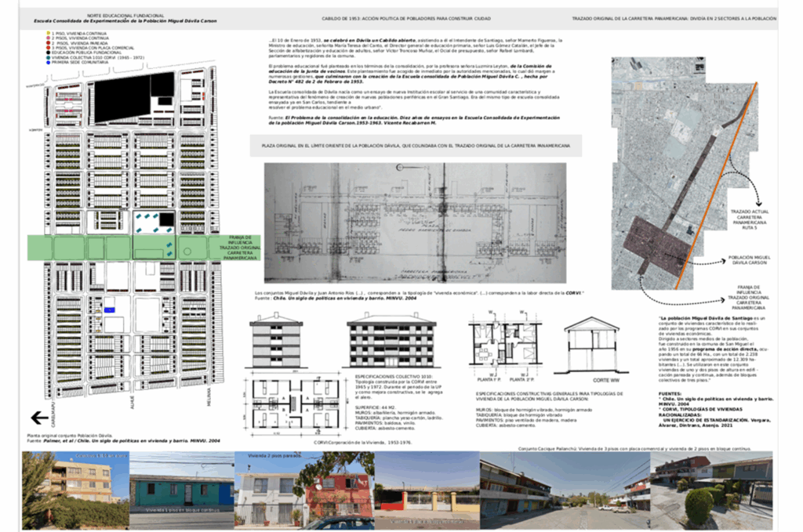The width and height of the screenshot is (803, 532).
Task: Click the blue Primera Sede Comunitaria legend dot
Action: pyautogui.click(x=49, y=61)
